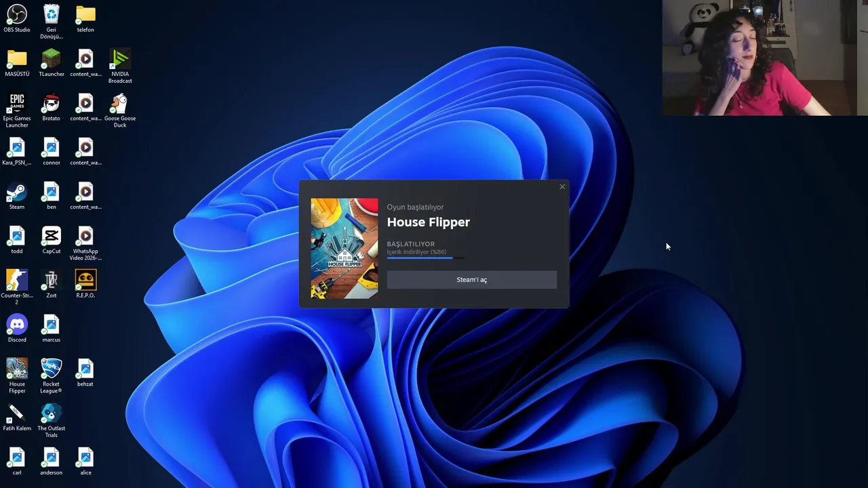
Task: Select the telefon folder on desktop
Action: (85, 18)
